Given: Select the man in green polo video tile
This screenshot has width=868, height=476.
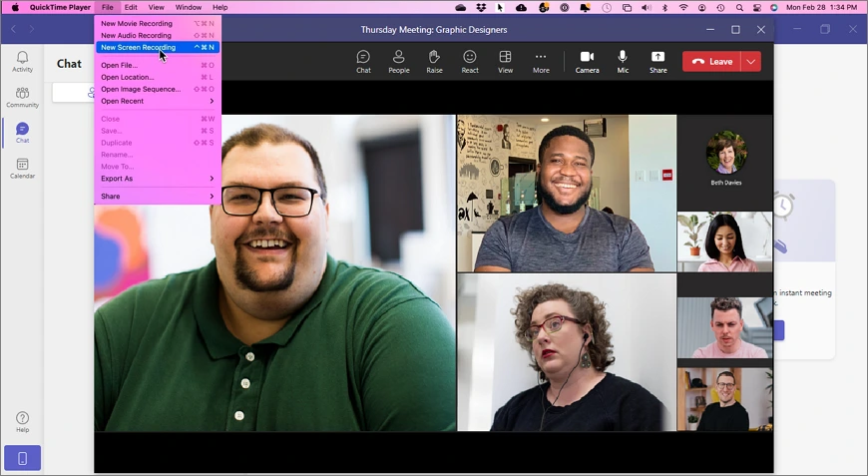Looking at the screenshot, I should (275, 272).
